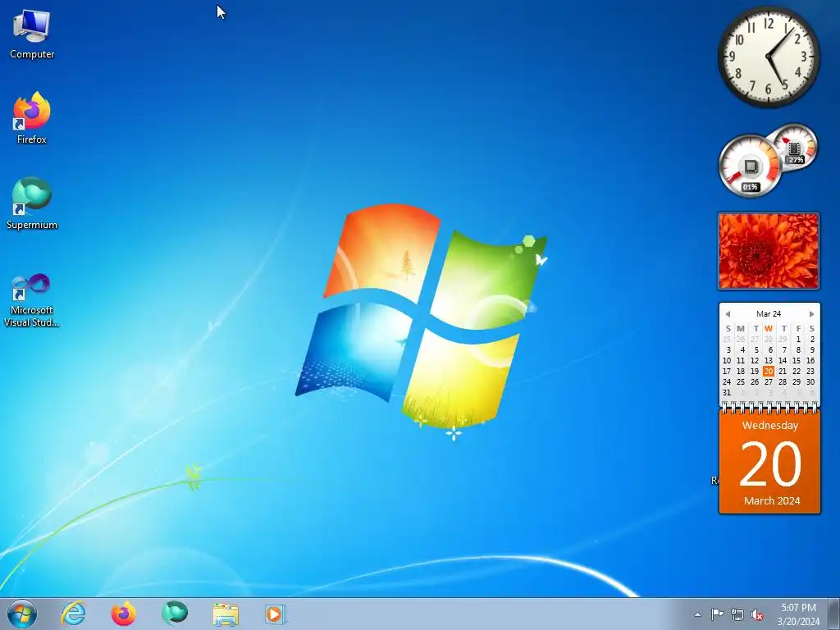Select date 10 in the calendar gadget
Image resolution: width=840 pixels, height=630 pixels.
(x=727, y=361)
